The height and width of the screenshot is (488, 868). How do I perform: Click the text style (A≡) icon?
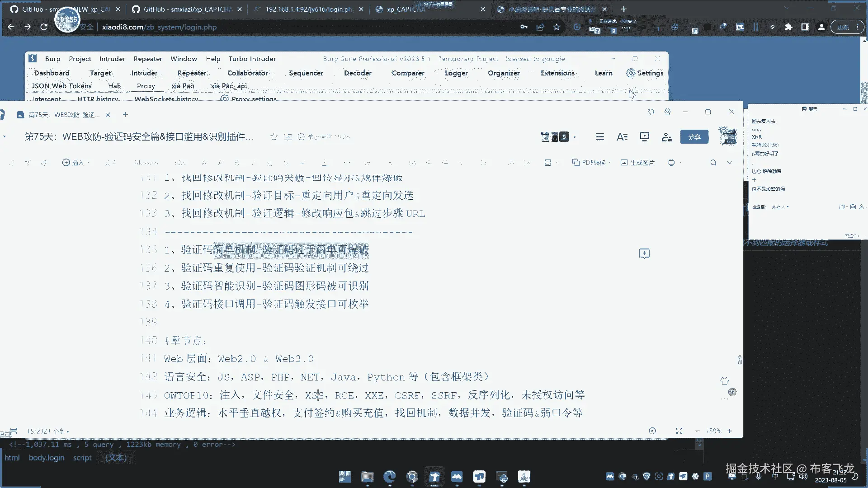tap(622, 137)
